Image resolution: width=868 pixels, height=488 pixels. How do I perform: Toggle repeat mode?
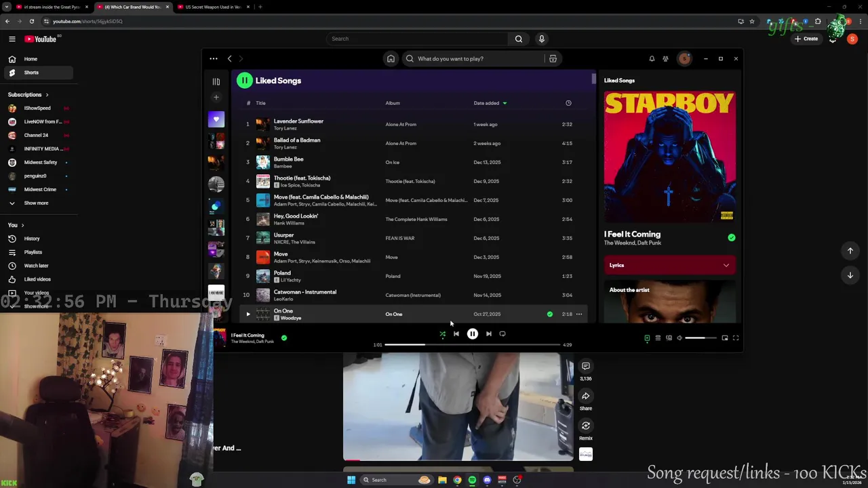[x=502, y=333]
